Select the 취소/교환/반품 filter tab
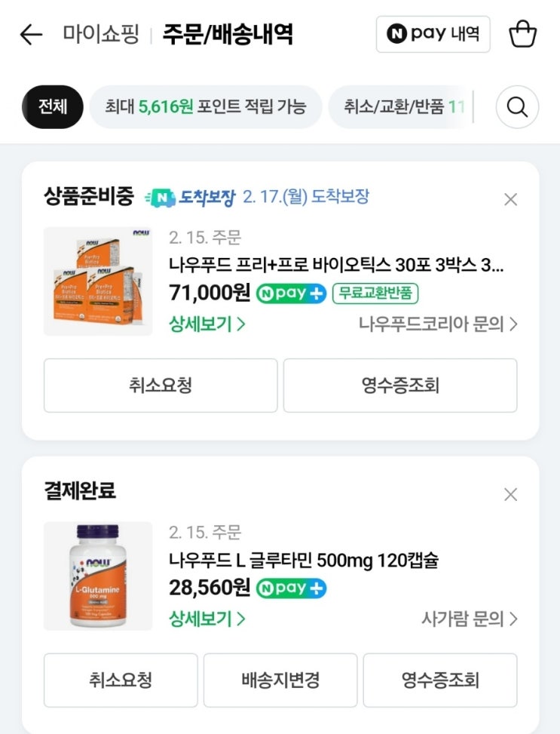Viewport: 560px width, 734px height. click(x=403, y=107)
